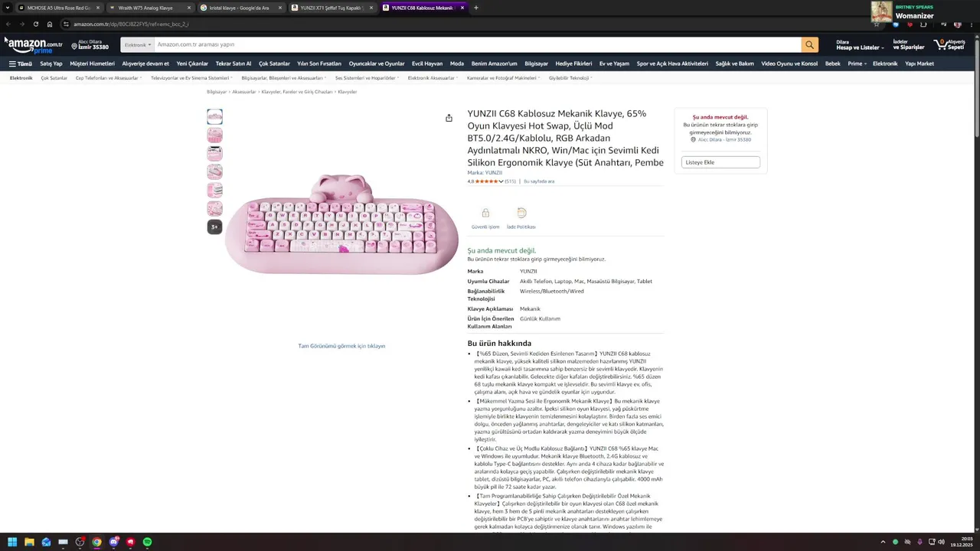
Task: Click Tam Görünümü görmek için tıklayın
Action: coord(341,346)
